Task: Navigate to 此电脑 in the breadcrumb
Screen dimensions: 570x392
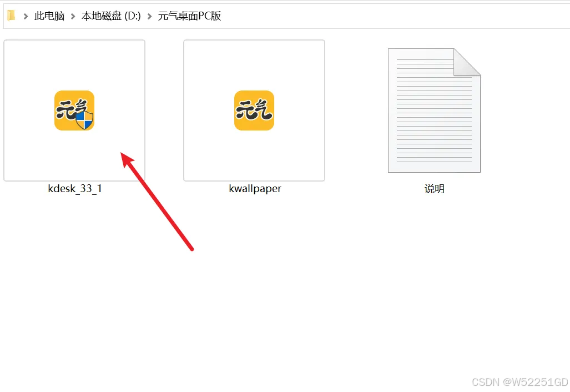Action: [x=49, y=16]
